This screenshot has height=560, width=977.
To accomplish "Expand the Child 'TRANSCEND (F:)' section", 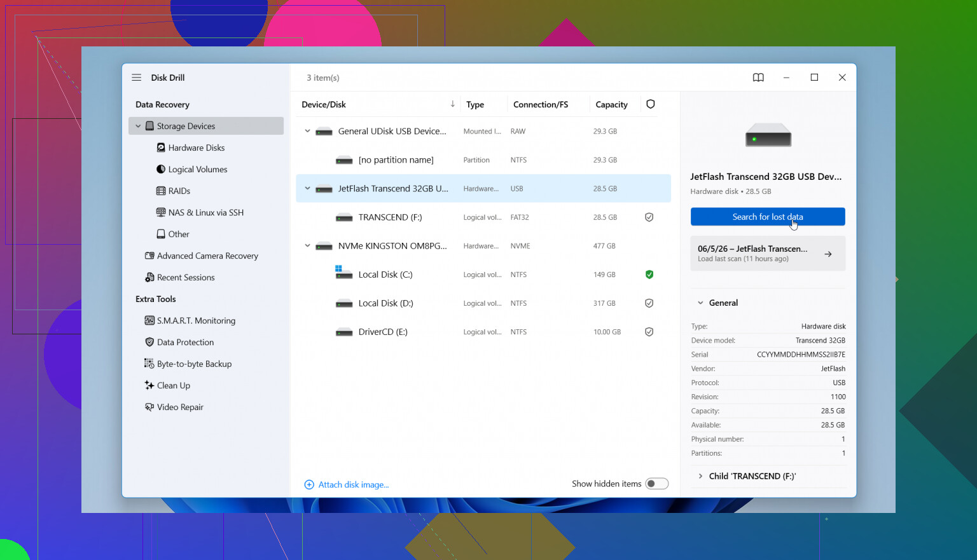I will pos(700,476).
